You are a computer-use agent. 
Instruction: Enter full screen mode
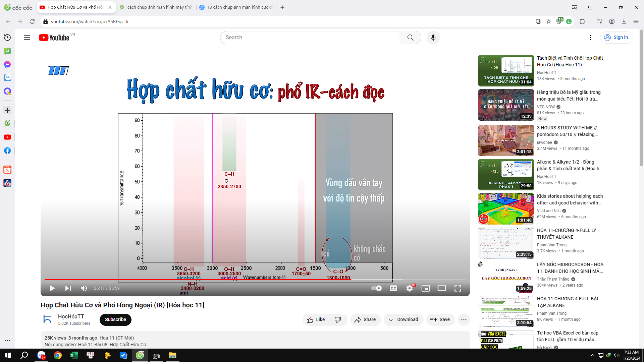point(458,288)
